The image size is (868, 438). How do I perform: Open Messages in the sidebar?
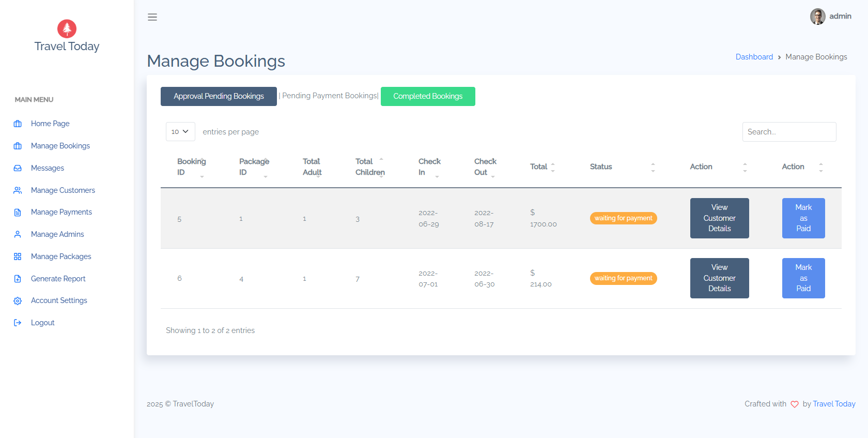point(48,168)
